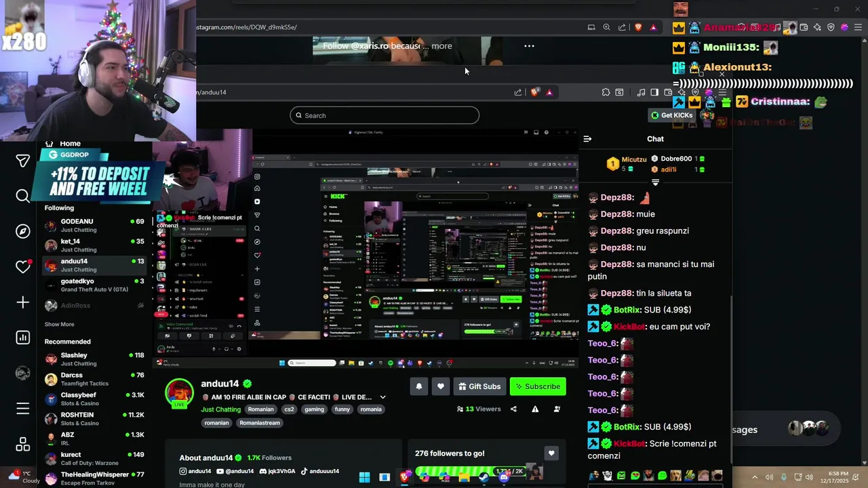The width and height of the screenshot is (868, 488).
Task: Open Steam from taskbar
Action: click(484, 477)
